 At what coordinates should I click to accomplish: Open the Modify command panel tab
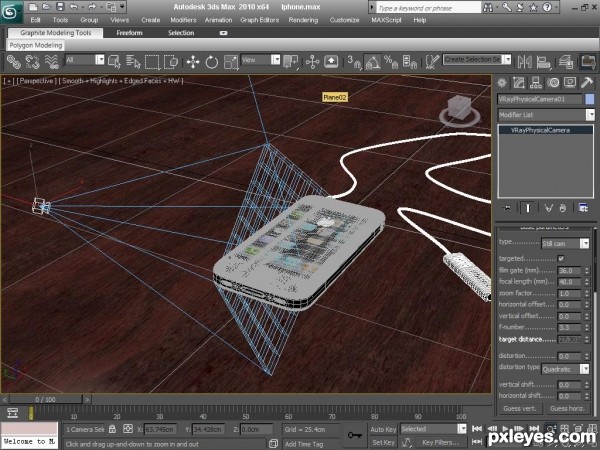coord(518,83)
